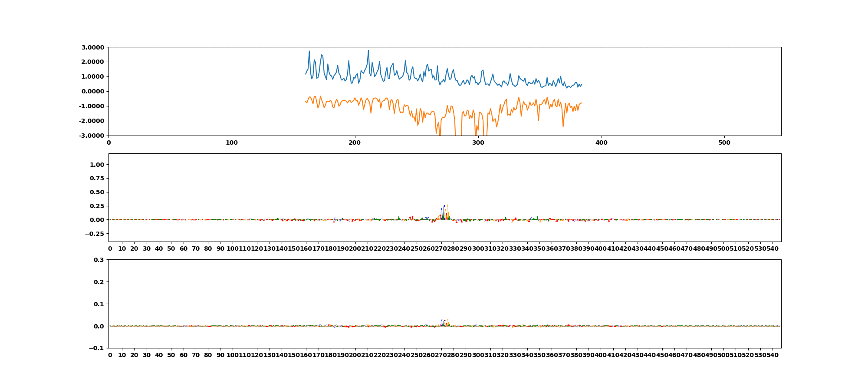Click the "400" x-axis label in top plot

pyautogui.click(x=601, y=142)
